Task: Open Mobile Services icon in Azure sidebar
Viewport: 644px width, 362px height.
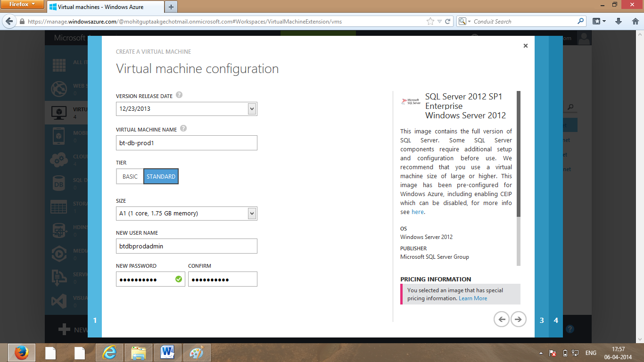Action: 59,136
